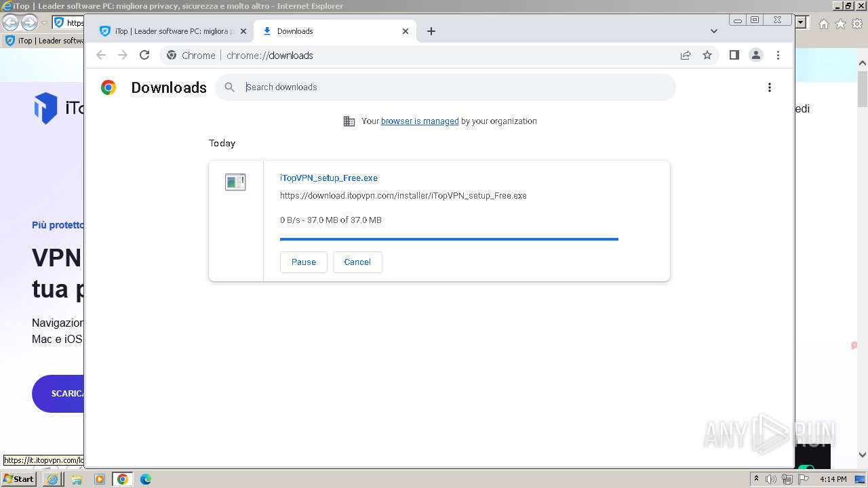Click Internet Explorer scrollbar down arrow
The height and width of the screenshot is (488, 868).
click(863, 455)
